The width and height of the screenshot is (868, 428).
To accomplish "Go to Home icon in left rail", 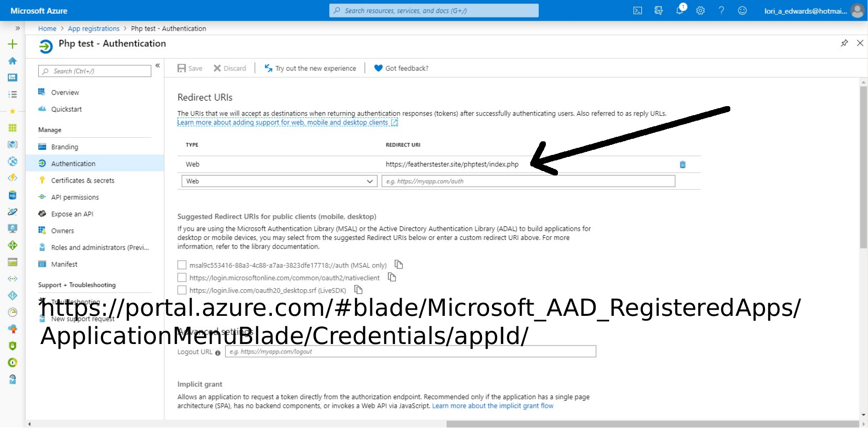I will pos(13,61).
